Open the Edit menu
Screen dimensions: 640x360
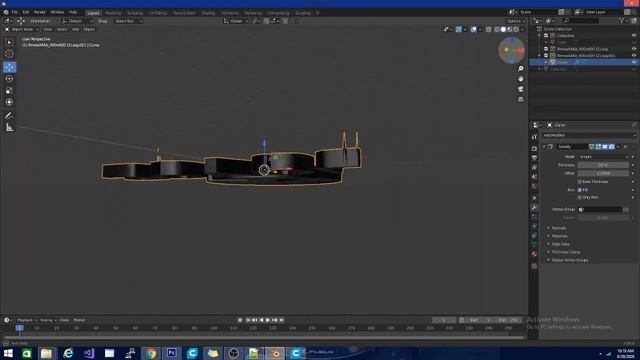tap(26, 12)
